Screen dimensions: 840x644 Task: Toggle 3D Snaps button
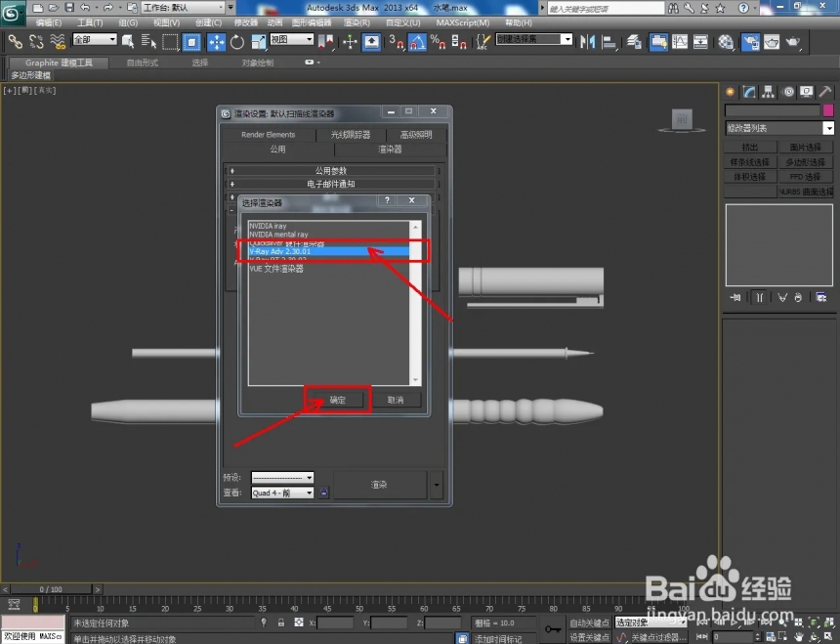pos(396,41)
